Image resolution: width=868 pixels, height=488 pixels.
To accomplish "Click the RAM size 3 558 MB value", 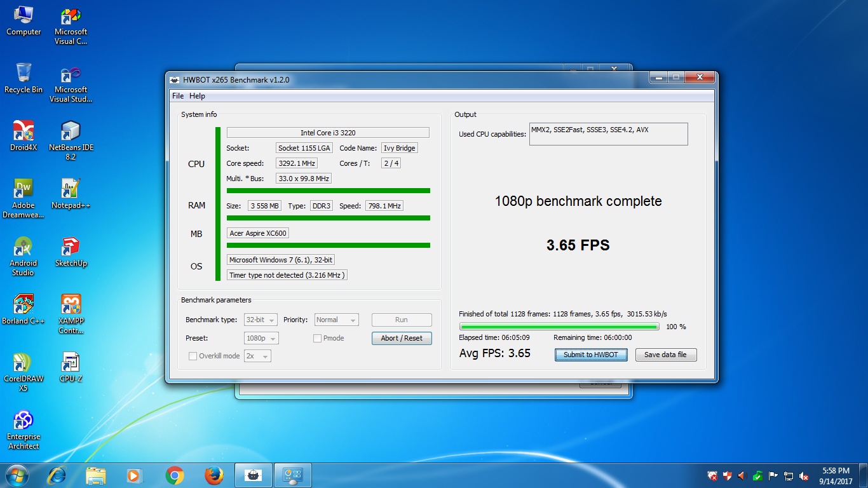I will coord(264,206).
